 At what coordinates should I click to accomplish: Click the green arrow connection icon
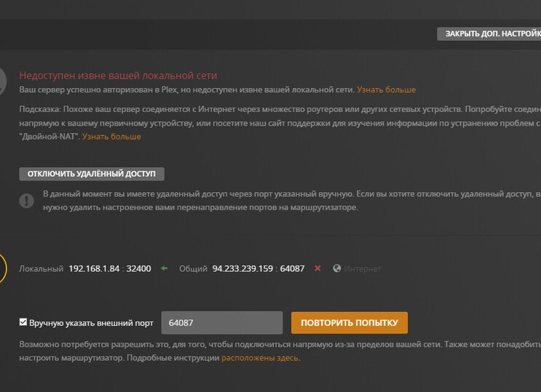[165, 268]
